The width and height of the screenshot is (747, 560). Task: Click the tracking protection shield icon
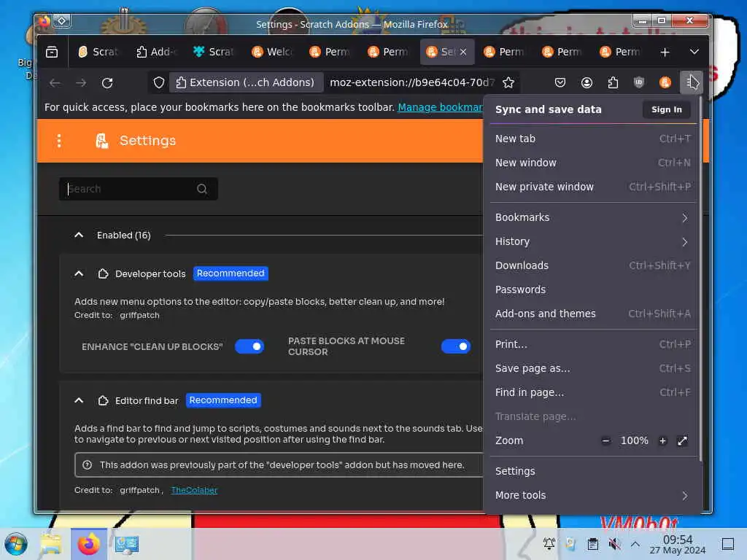click(159, 82)
